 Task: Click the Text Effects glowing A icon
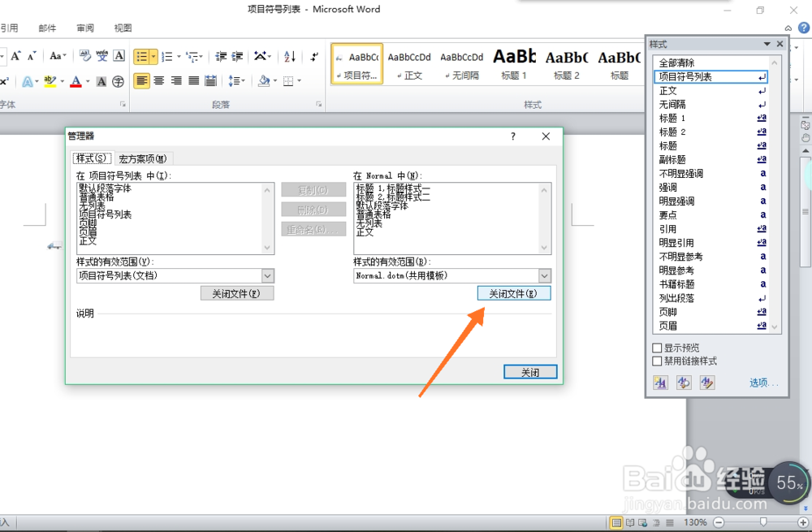point(27,81)
